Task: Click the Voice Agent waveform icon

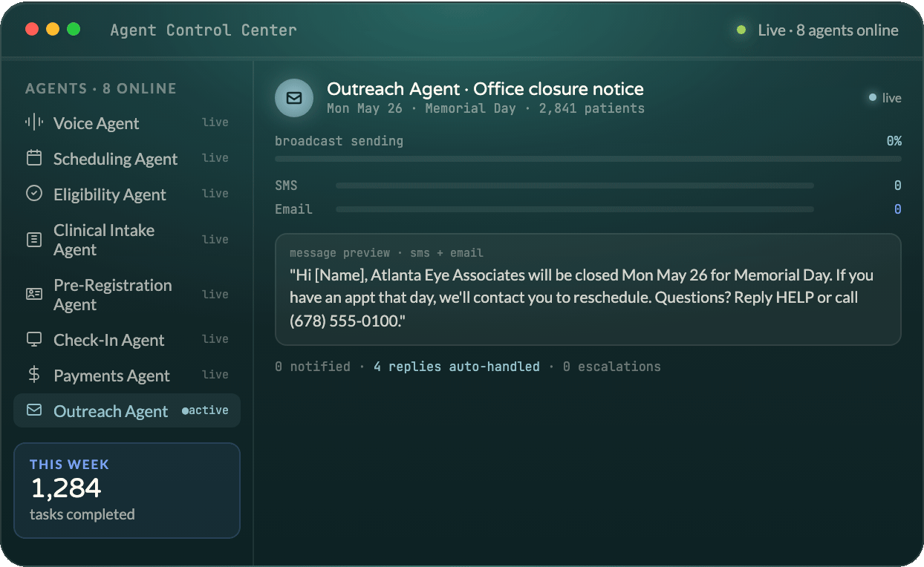Action: (x=34, y=122)
